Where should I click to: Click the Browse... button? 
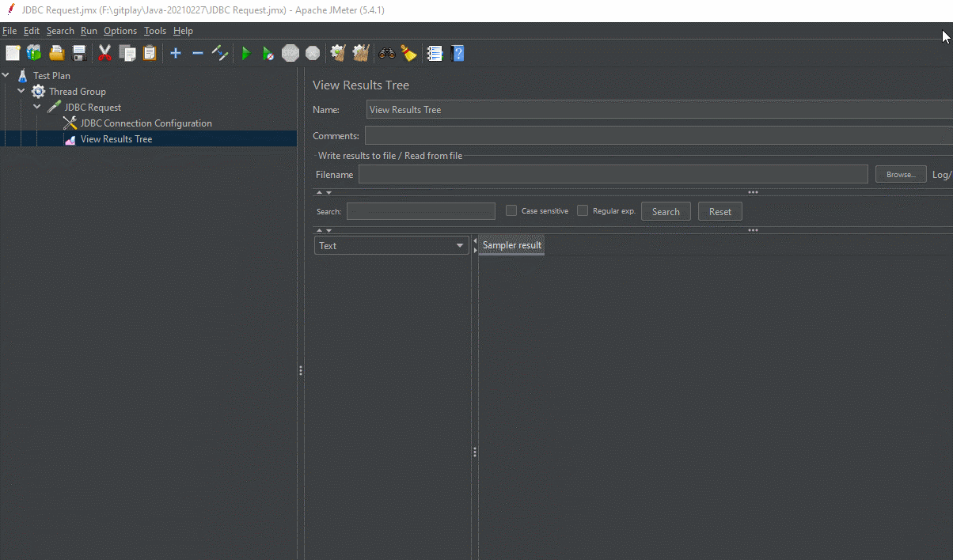tap(901, 174)
